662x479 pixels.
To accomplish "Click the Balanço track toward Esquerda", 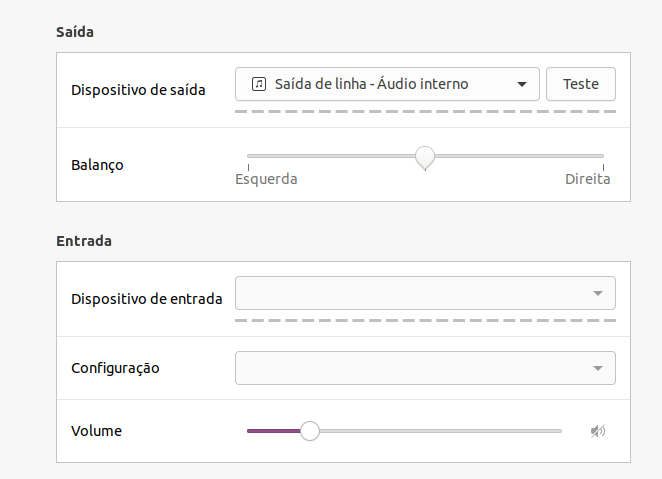I will tap(331, 156).
